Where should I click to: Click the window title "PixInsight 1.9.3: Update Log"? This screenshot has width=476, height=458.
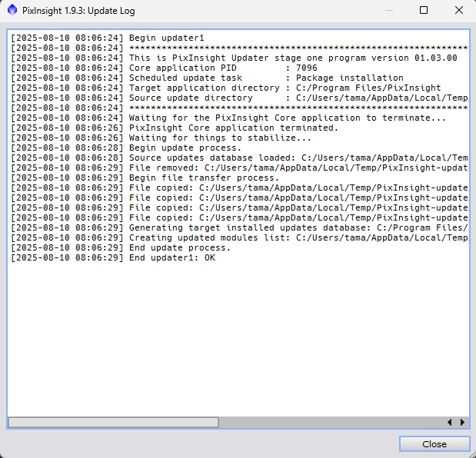click(78, 11)
